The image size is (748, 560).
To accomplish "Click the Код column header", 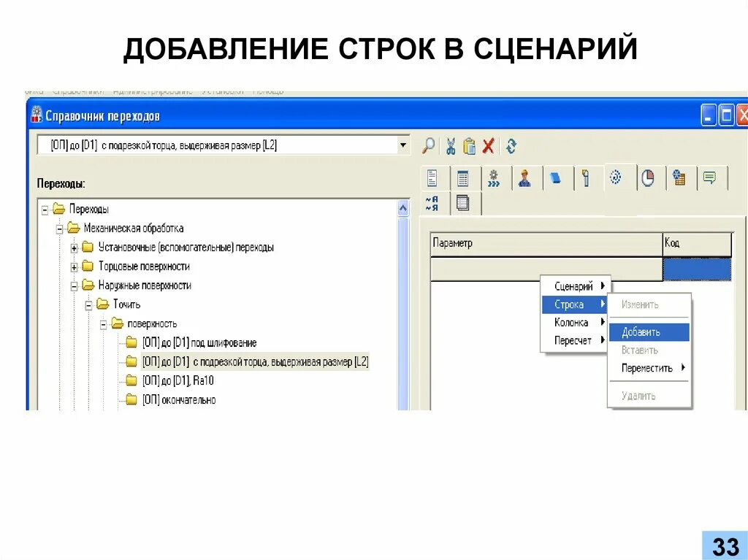I will pyautogui.click(x=697, y=244).
